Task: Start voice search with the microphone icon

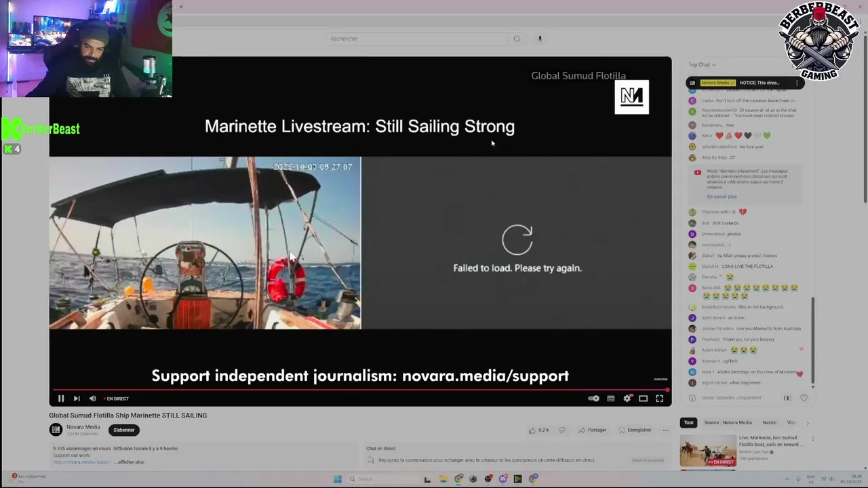Action: coord(540,39)
